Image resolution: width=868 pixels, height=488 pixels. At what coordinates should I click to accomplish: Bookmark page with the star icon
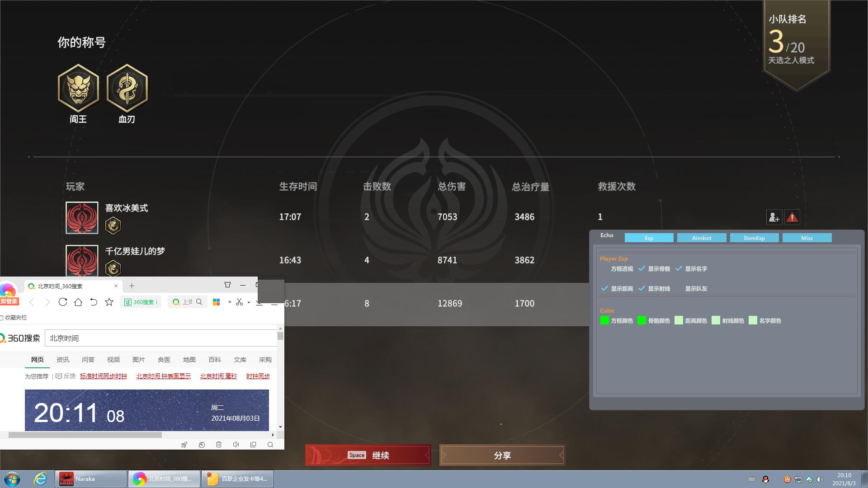pos(109,302)
